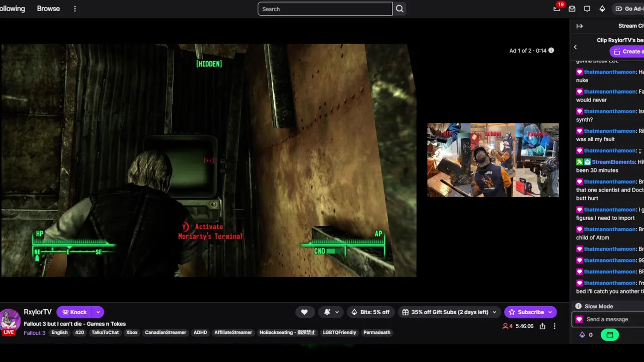This screenshot has height=362, width=644.
Task: Show ad info circle icon
Action: tap(551, 50)
